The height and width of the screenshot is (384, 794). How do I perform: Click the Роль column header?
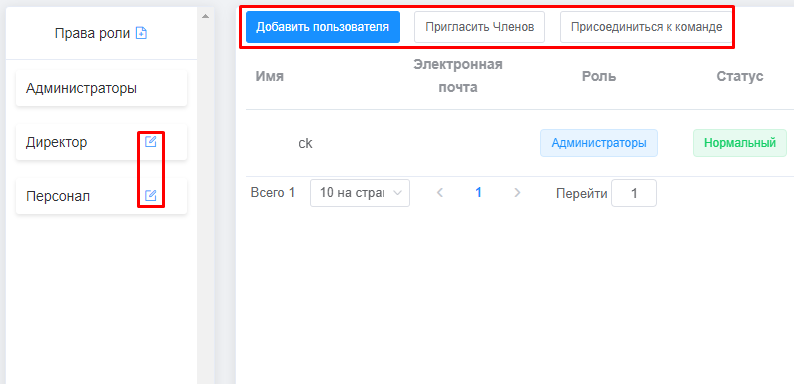(599, 76)
